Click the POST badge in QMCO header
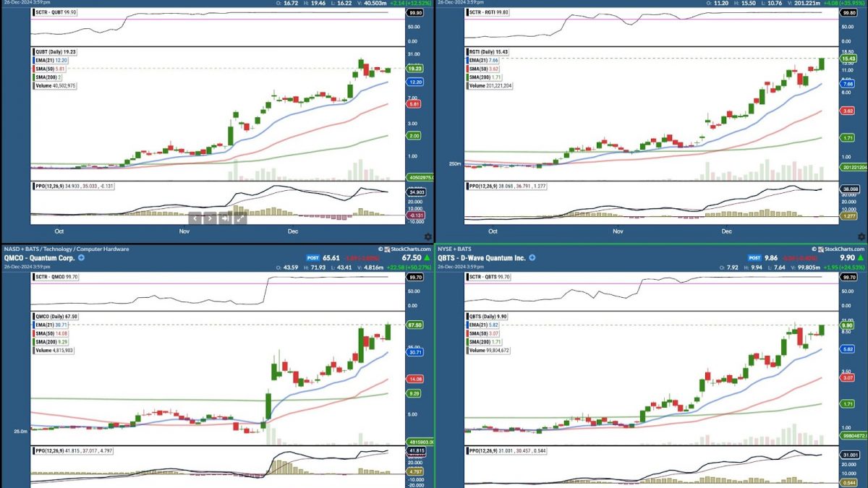 tap(313, 257)
